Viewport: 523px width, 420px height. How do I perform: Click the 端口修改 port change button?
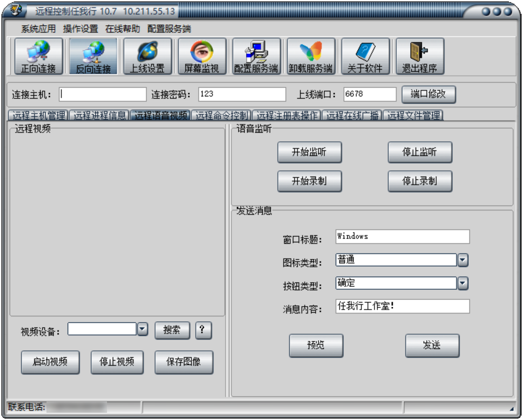coord(429,94)
